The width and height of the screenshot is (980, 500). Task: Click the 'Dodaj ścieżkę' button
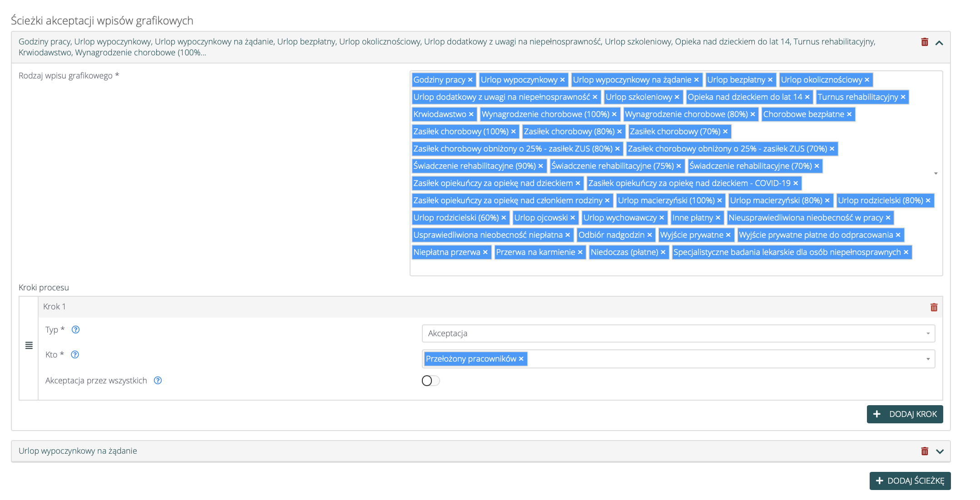point(910,481)
